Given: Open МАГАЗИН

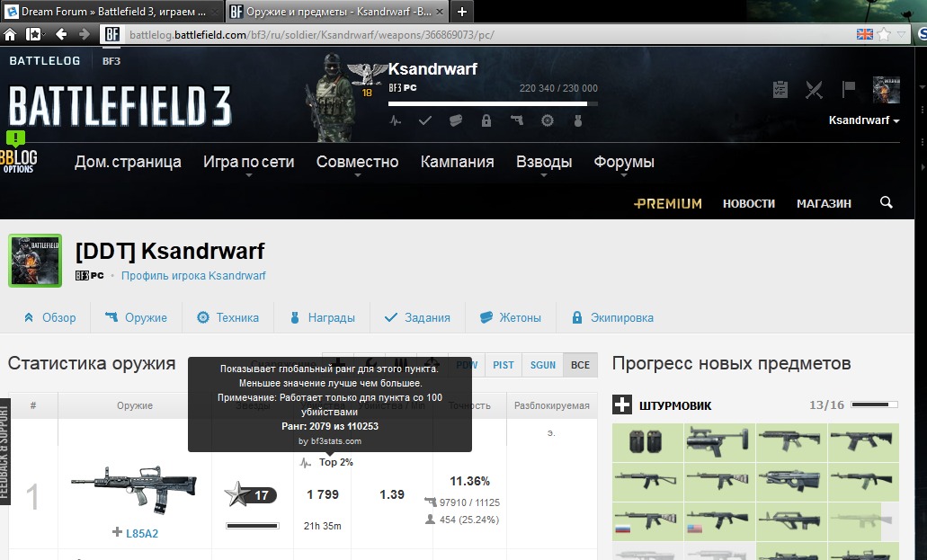Looking at the screenshot, I should [x=824, y=203].
